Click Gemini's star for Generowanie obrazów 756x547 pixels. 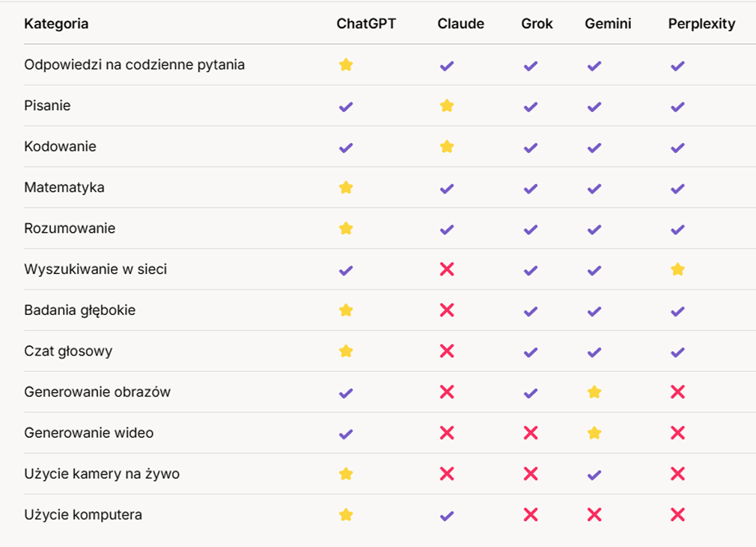coord(594,392)
